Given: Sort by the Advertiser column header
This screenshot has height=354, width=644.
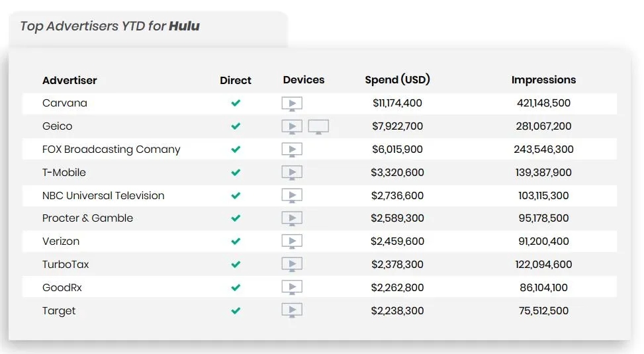Looking at the screenshot, I should point(69,81).
